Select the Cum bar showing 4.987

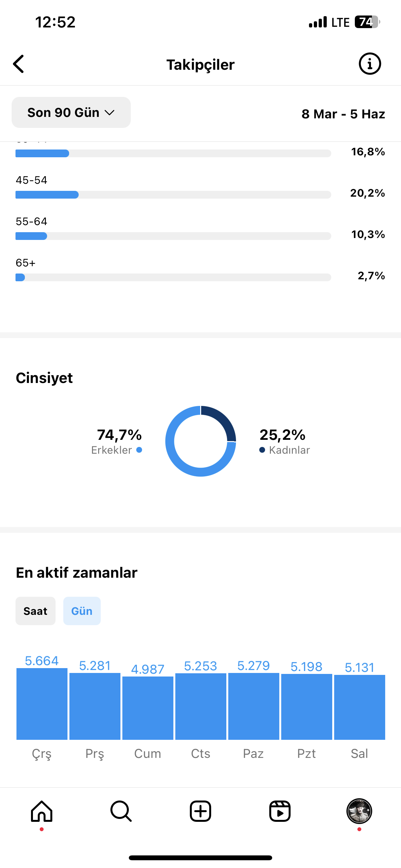click(x=148, y=708)
